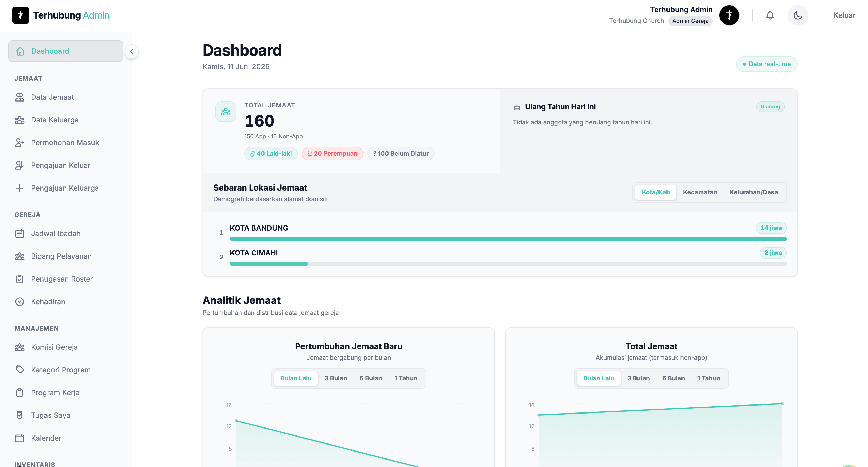Screen dimensions: 868x467
Task: Open the Kehadiran label
Action: coord(48,302)
